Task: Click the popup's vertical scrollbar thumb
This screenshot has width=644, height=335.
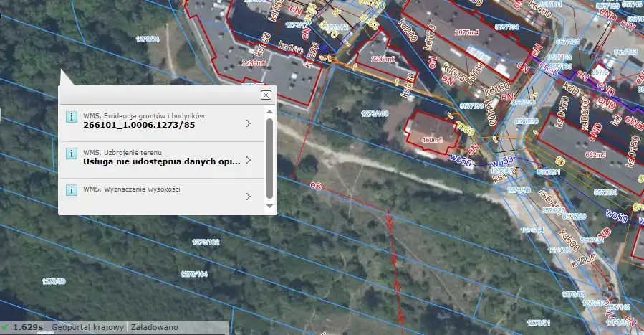Action: [x=269, y=158]
